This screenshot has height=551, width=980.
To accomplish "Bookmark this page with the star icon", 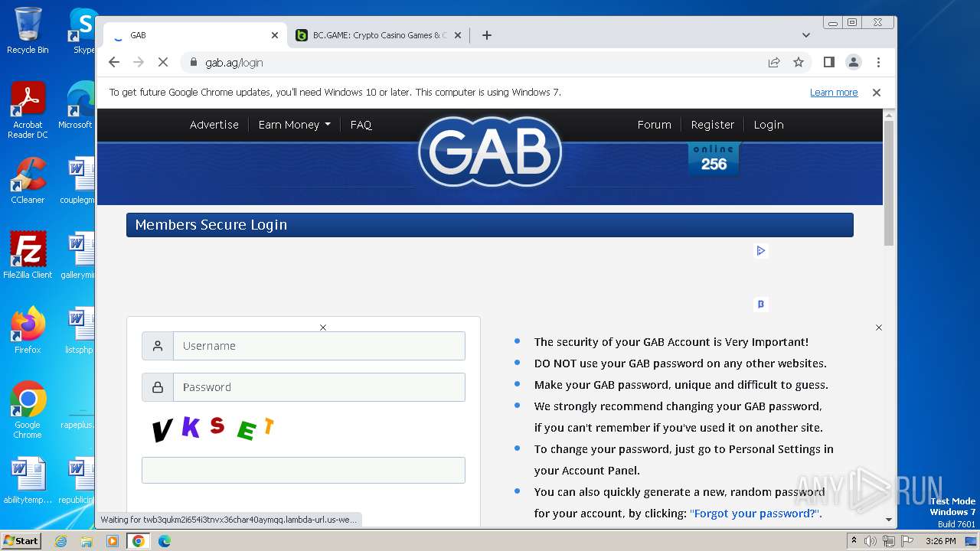I will [799, 62].
